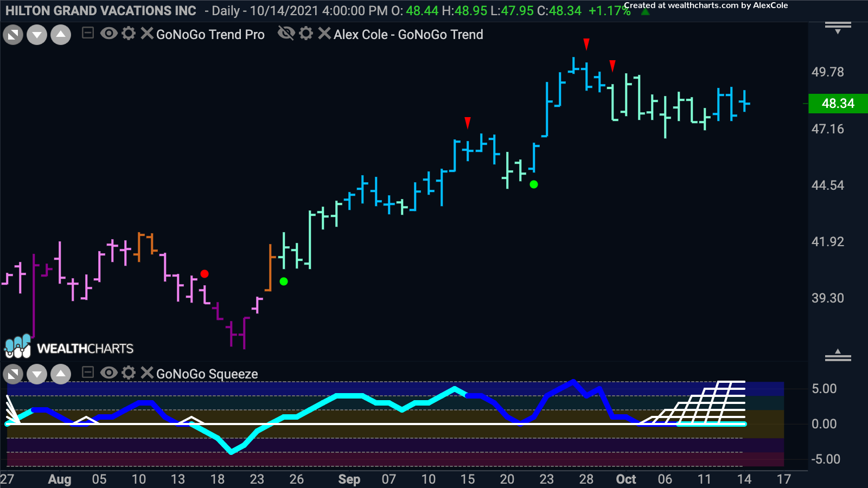Click the Oct date axis label
868x488 pixels.
coord(626,479)
